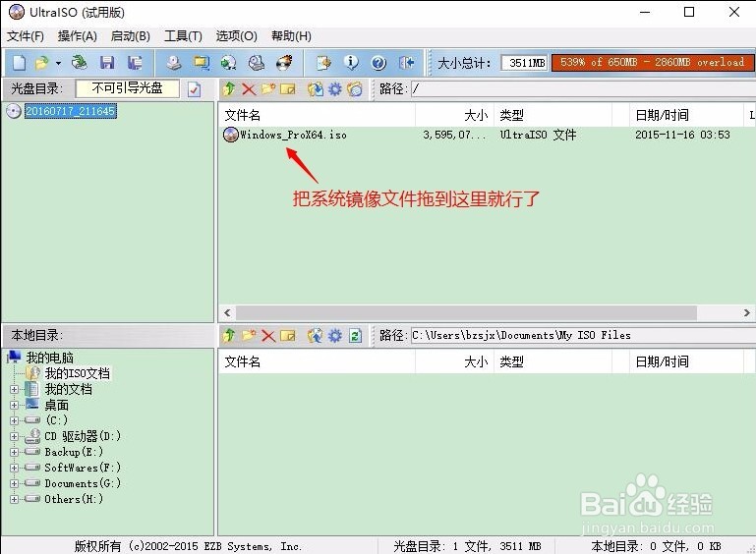
Task: Click the 不可引导光盘 boot status field
Action: [x=127, y=88]
